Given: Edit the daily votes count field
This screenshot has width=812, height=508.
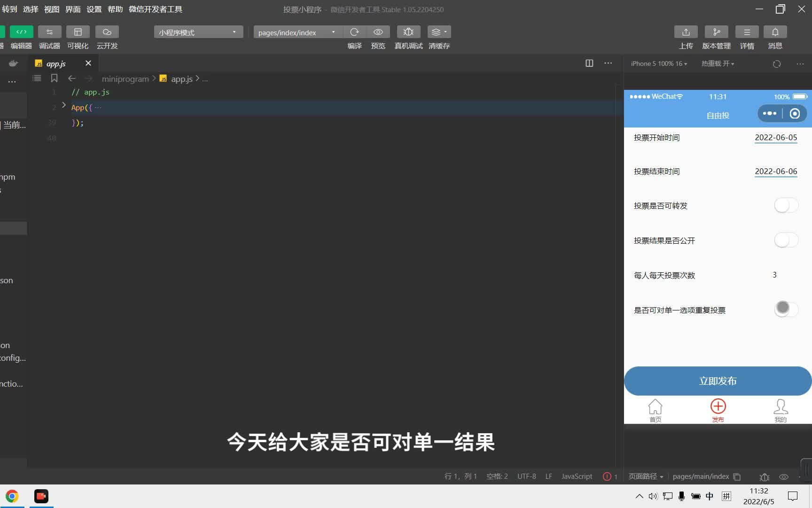Looking at the screenshot, I should (x=774, y=275).
